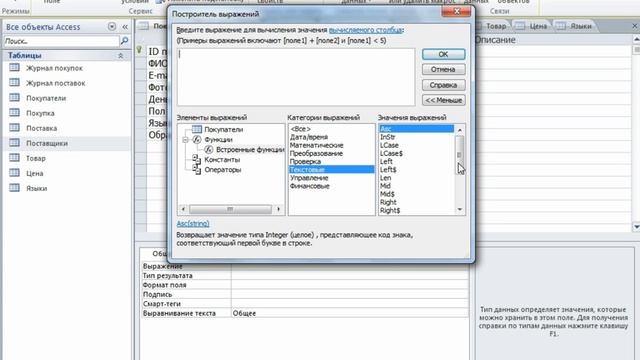Screen dimensions: 640x360
Task: Click the Отмена button
Action: point(443,69)
